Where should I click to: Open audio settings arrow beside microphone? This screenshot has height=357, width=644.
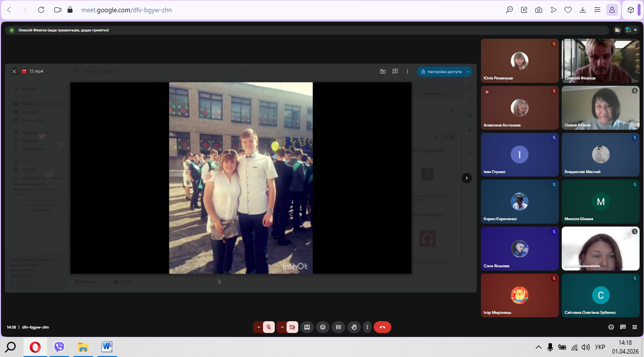click(259, 327)
